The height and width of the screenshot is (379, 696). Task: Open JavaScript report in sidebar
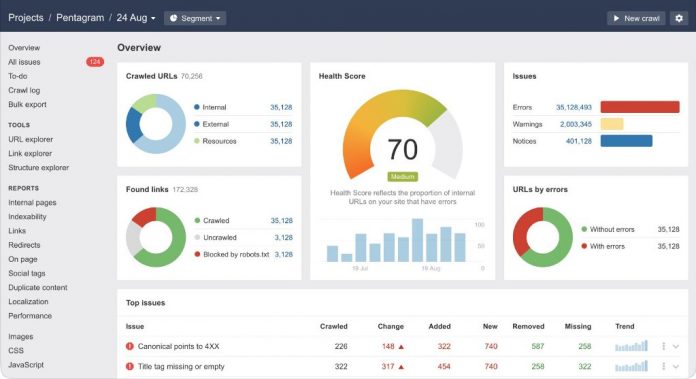[26, 365]
